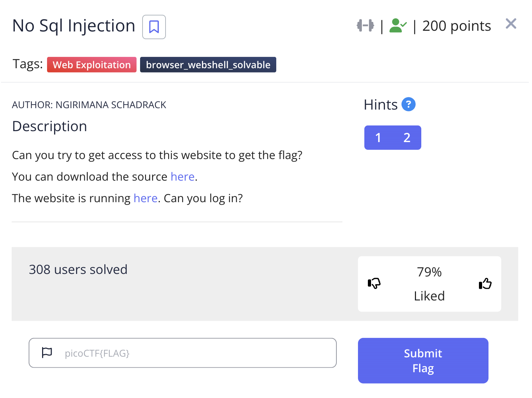Reveal hint number 1
Image resolution: width=532 pixels, height=398 pixels.
[x=378, y=137]
